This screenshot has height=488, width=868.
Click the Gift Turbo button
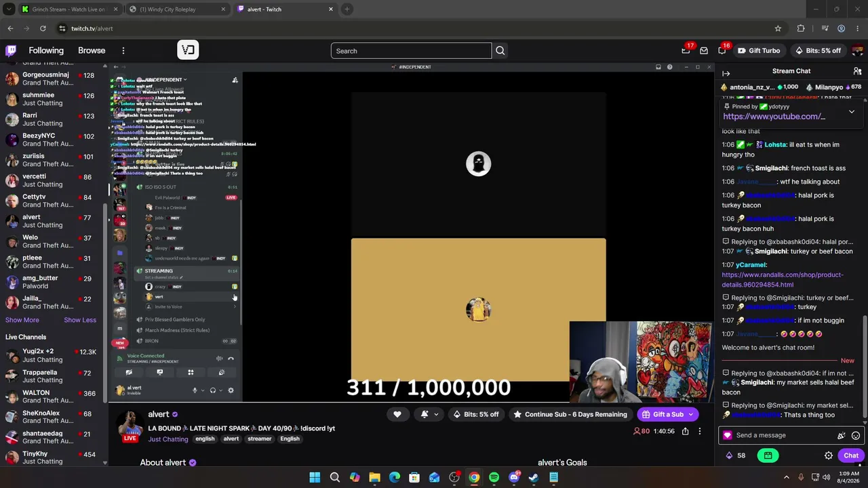point(759,51)
